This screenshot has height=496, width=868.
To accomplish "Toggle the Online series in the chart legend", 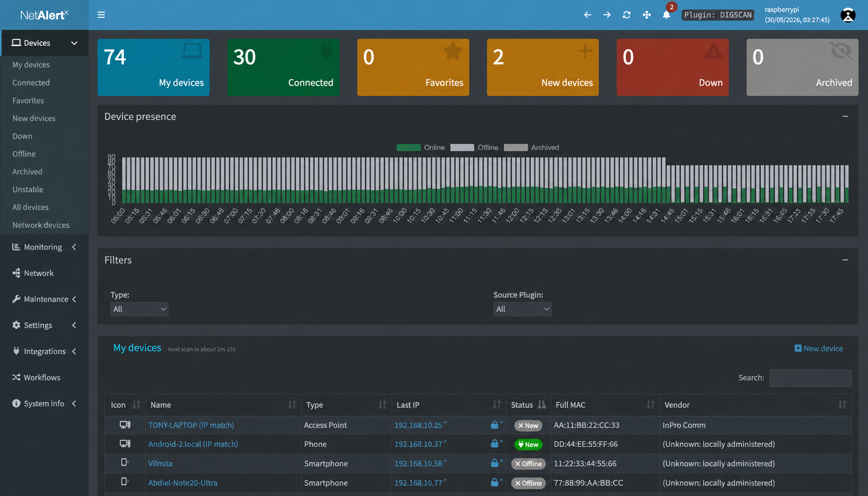I will point(420,148).
